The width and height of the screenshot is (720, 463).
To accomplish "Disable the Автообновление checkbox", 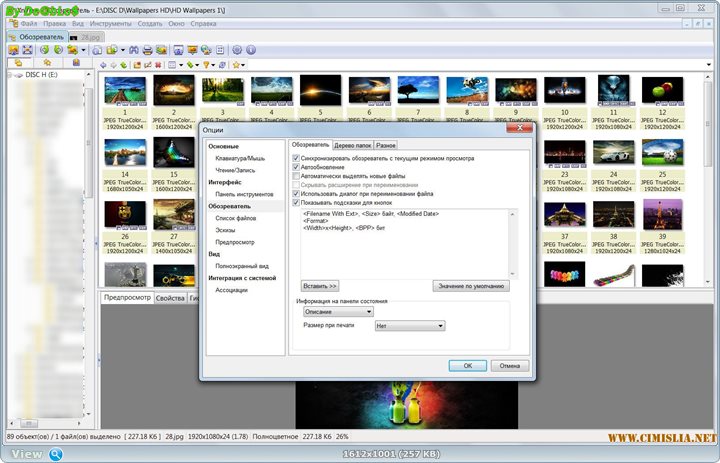I will [296, 166].
